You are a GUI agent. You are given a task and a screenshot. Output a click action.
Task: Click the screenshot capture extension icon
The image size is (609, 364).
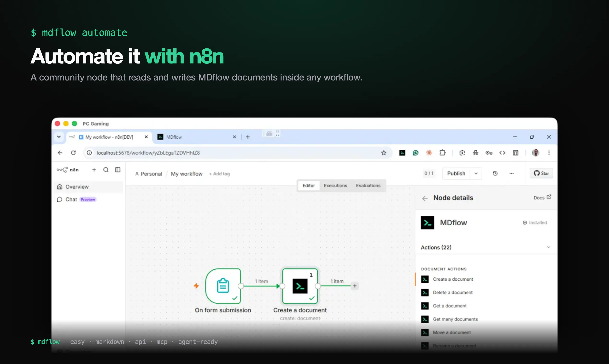[x=462, y=153]
